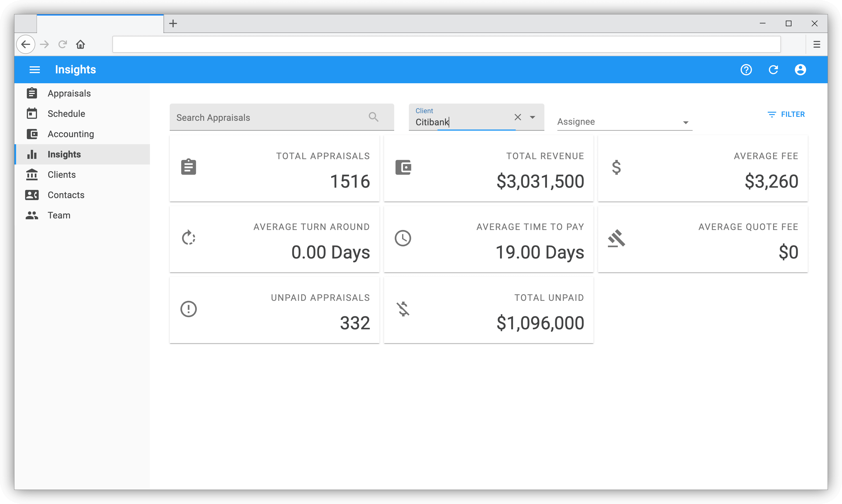
Task: Click the refresh icon in blue header
Action: 773,70
